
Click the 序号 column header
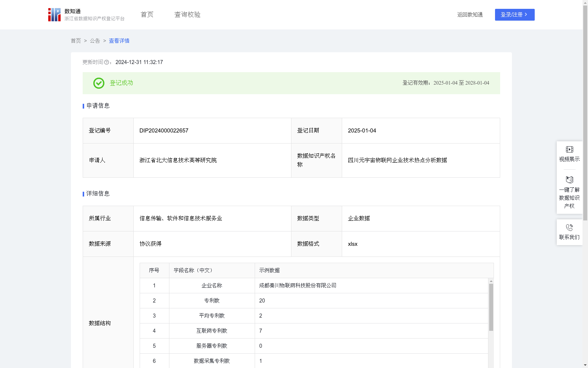tap(154, 270)
